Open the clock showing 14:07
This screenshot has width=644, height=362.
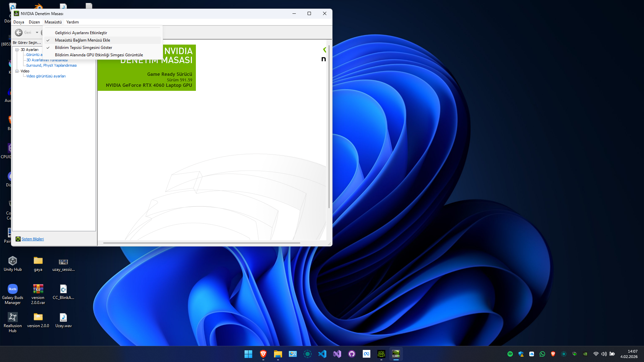[629, 354]
